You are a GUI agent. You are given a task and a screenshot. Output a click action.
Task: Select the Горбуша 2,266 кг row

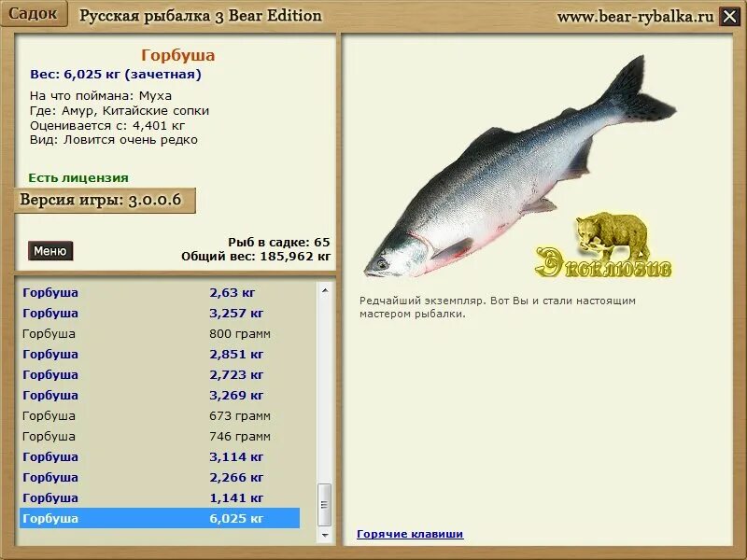coord(160,477)
